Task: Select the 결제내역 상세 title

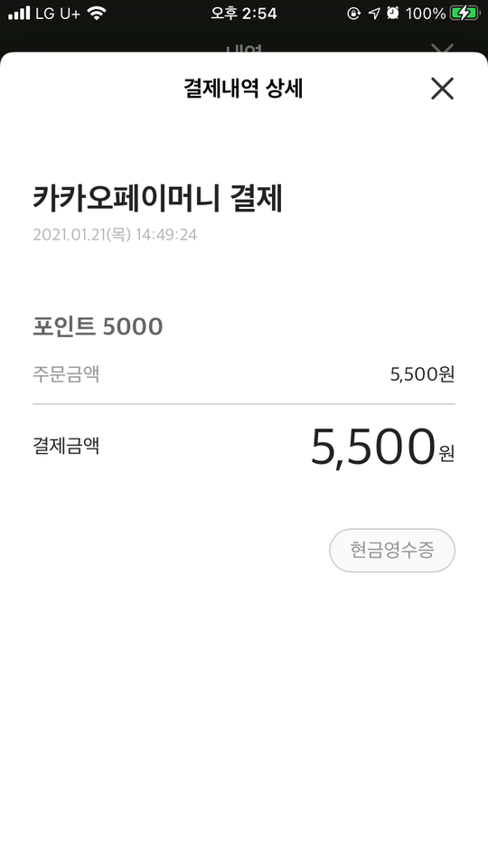Action: [243, 89]
